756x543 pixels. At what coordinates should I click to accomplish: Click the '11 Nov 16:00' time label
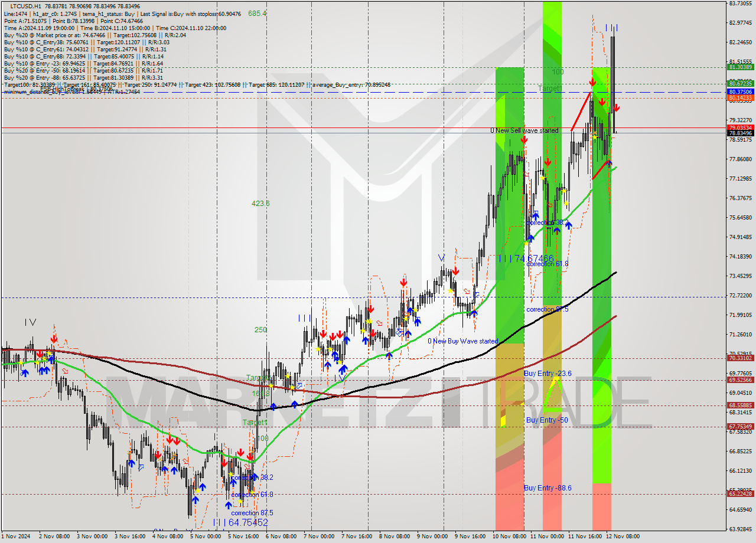(x=584, y=537)
